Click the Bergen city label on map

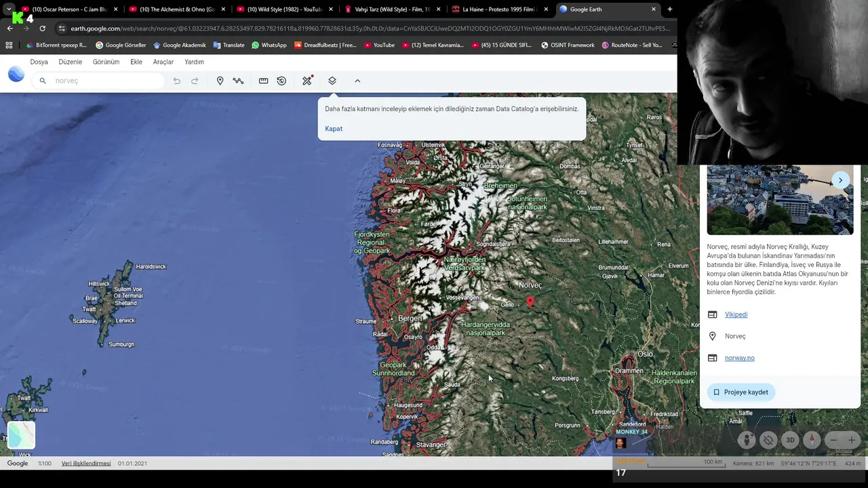pyautogui.click(x=410, y=319)
